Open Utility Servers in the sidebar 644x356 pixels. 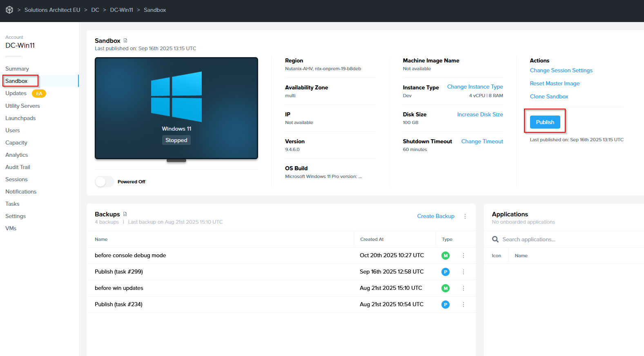point(22,106)
